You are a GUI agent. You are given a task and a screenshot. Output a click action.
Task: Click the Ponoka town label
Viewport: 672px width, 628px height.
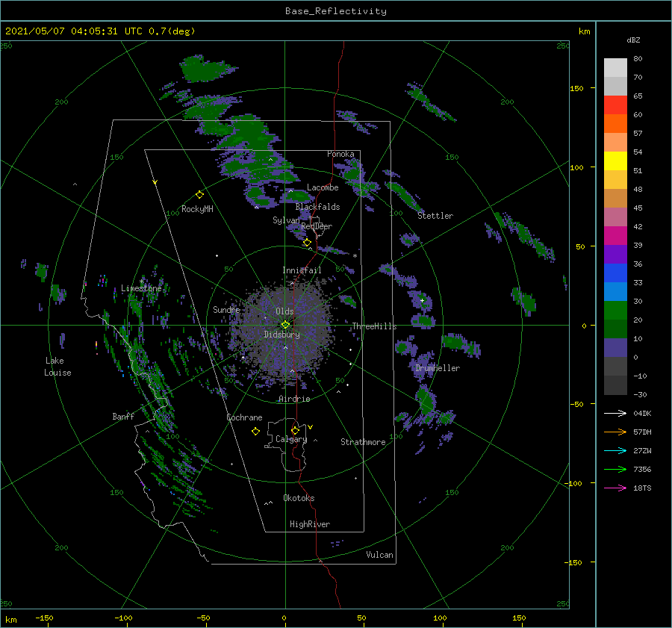click(x=340, y=154)
